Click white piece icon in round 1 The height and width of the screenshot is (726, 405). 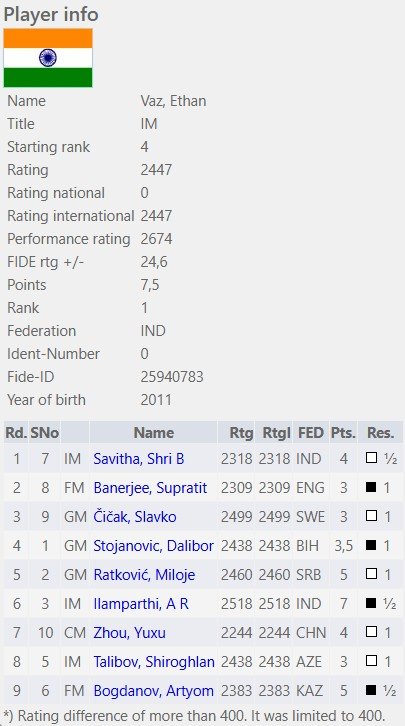pos(371,458)
